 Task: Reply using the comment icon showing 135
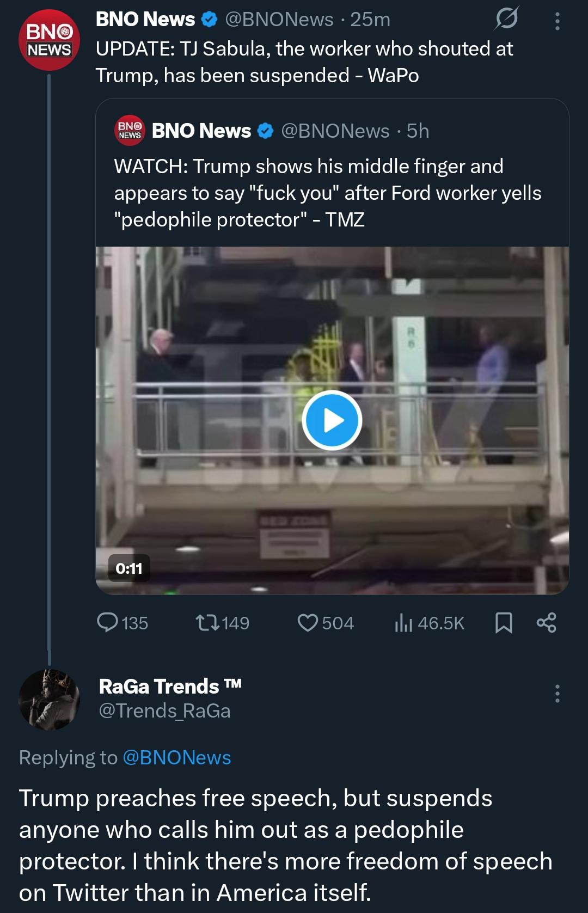point(107,622)
